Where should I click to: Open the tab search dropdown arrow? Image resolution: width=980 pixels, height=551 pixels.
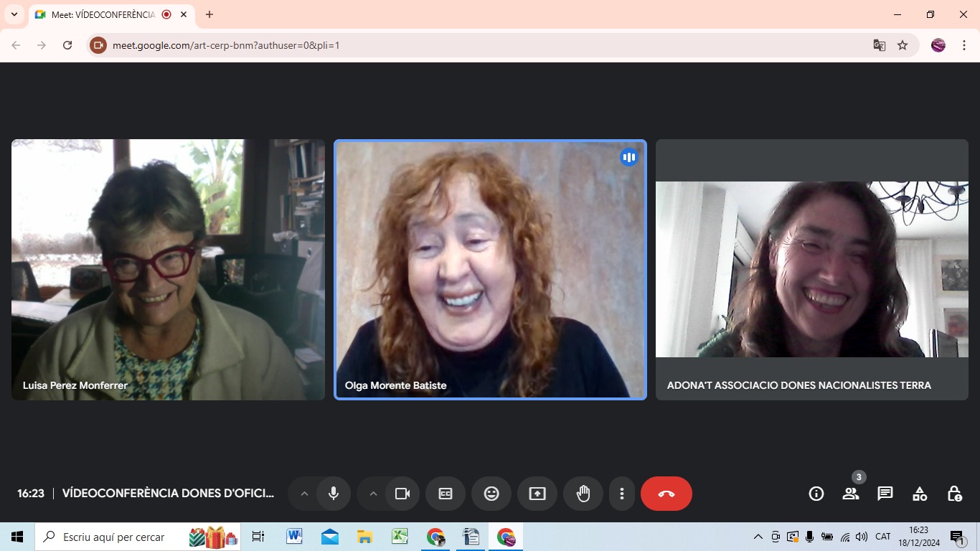(x=14, y=14)
